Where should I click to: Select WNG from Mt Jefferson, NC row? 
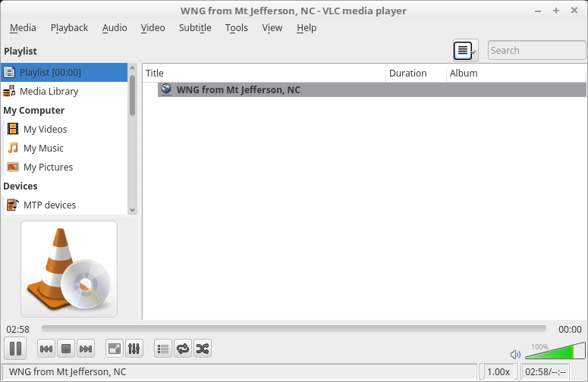(372, 90)
